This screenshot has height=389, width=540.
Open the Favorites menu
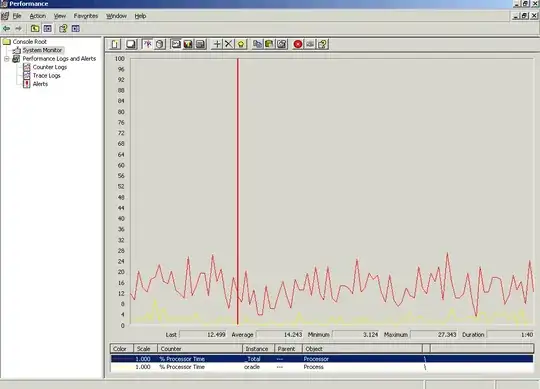coord(86,16)
